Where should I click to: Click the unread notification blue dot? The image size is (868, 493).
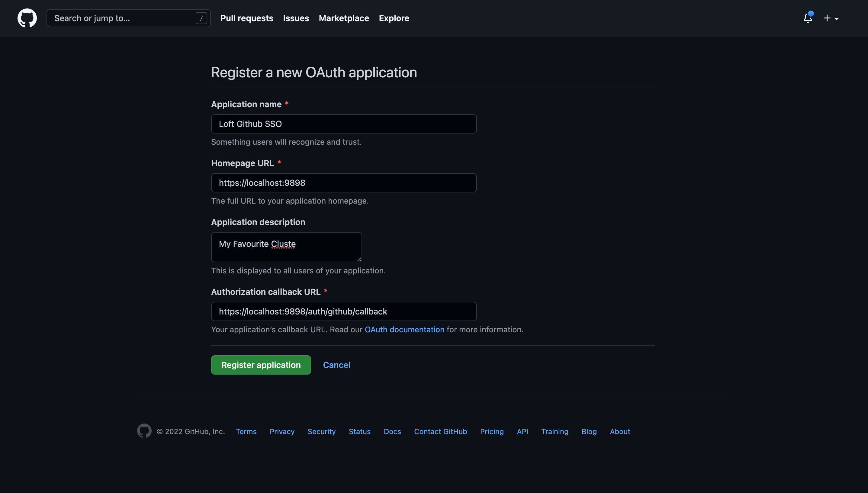811,14
